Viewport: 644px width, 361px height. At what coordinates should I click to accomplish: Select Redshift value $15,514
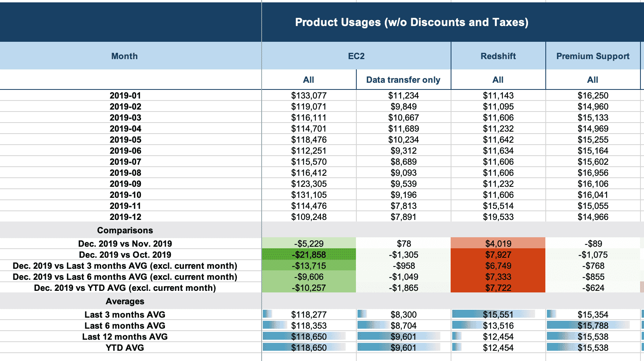pyautogui.click(x=498, y=206)
